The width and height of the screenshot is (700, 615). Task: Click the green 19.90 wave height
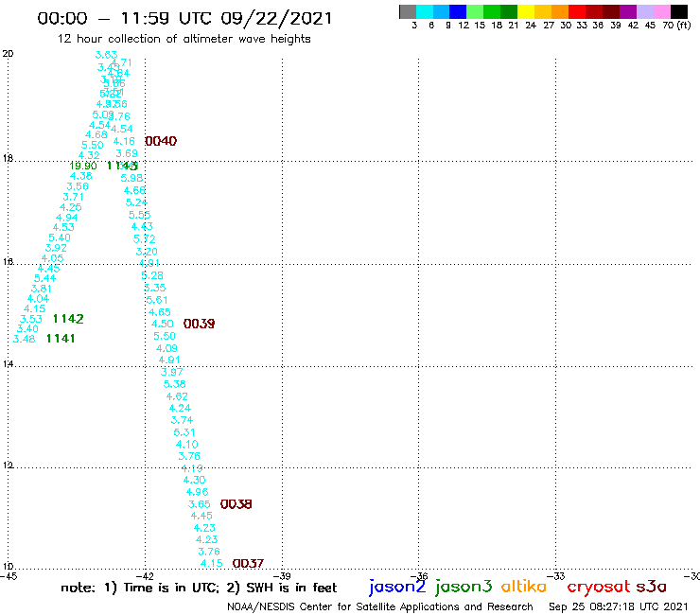coord(83,166)
